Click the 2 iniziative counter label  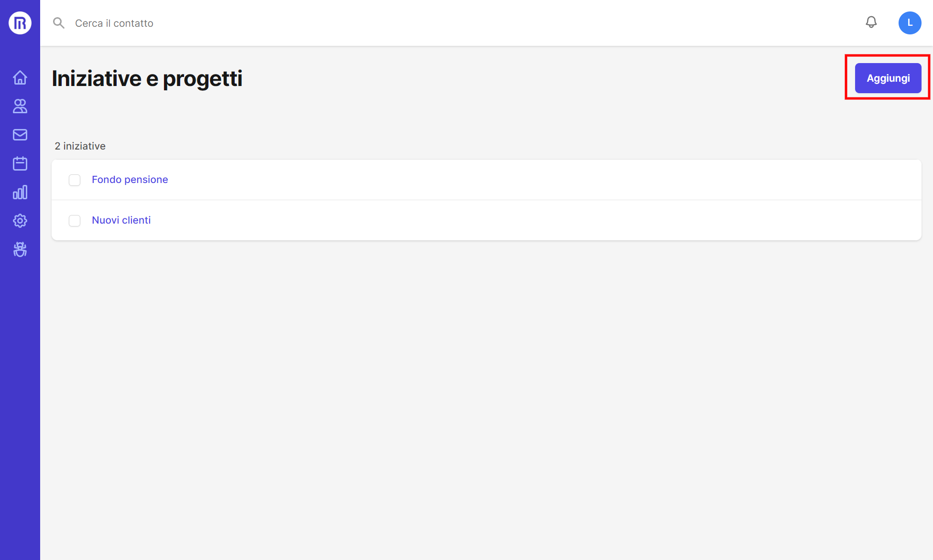pyautogui.click(x=80, y=146)
